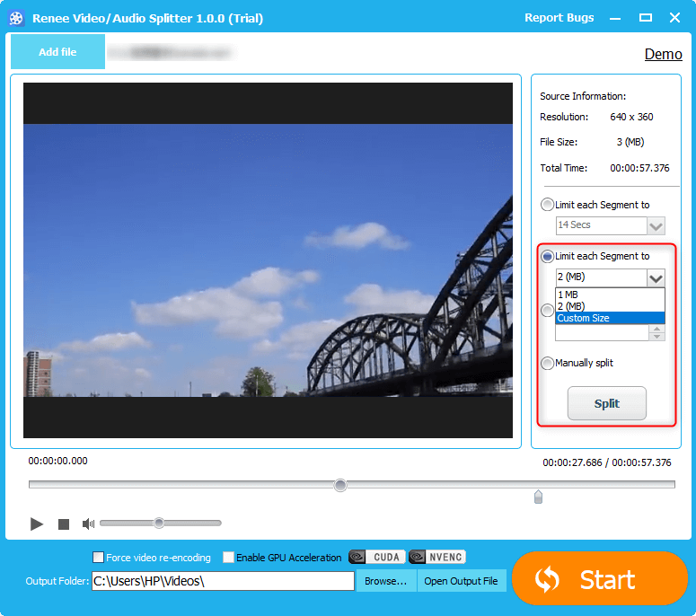Click the Split button
The image size is (696, 616).
click(x=606, y=403)
